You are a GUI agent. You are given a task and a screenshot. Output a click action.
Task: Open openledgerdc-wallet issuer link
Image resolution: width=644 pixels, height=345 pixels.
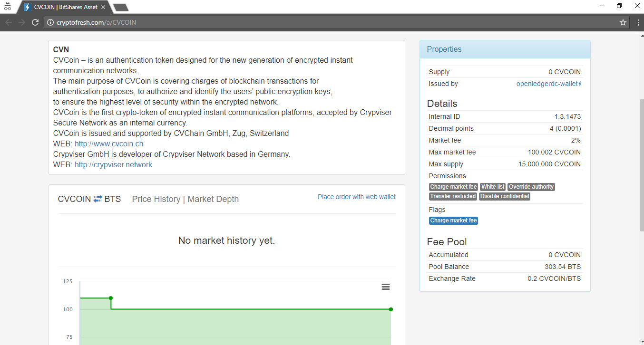tap(547, 84)
